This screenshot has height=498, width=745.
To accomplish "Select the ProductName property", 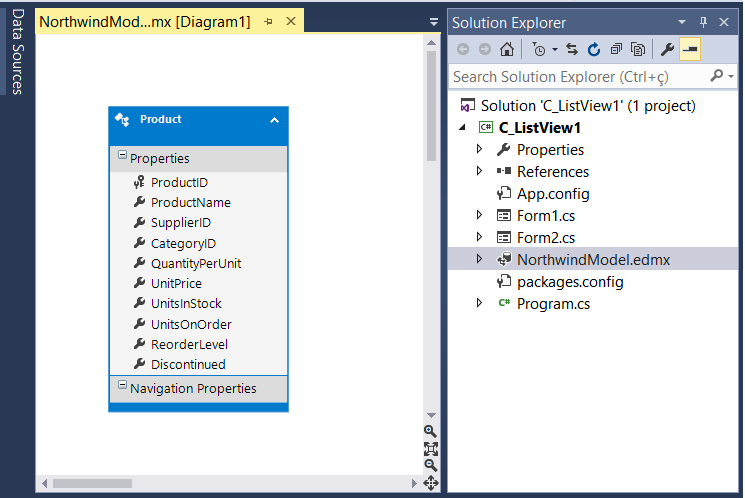I will coord(191,202).
